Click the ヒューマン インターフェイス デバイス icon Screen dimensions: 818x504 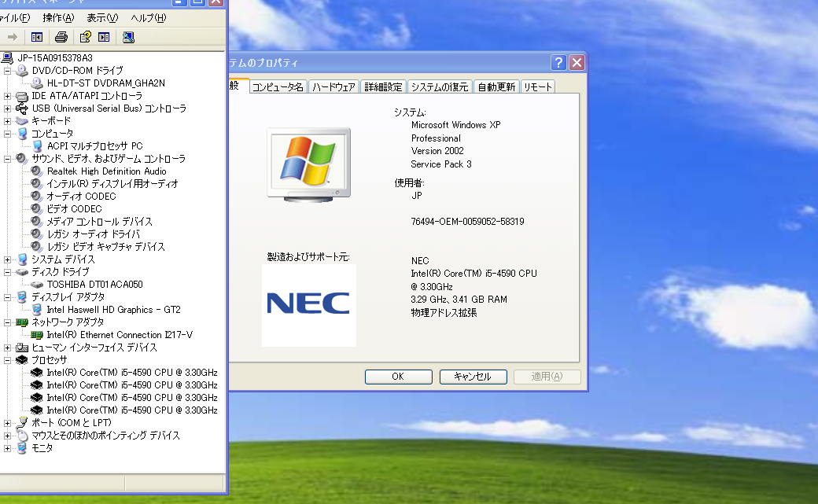[22, 348]
